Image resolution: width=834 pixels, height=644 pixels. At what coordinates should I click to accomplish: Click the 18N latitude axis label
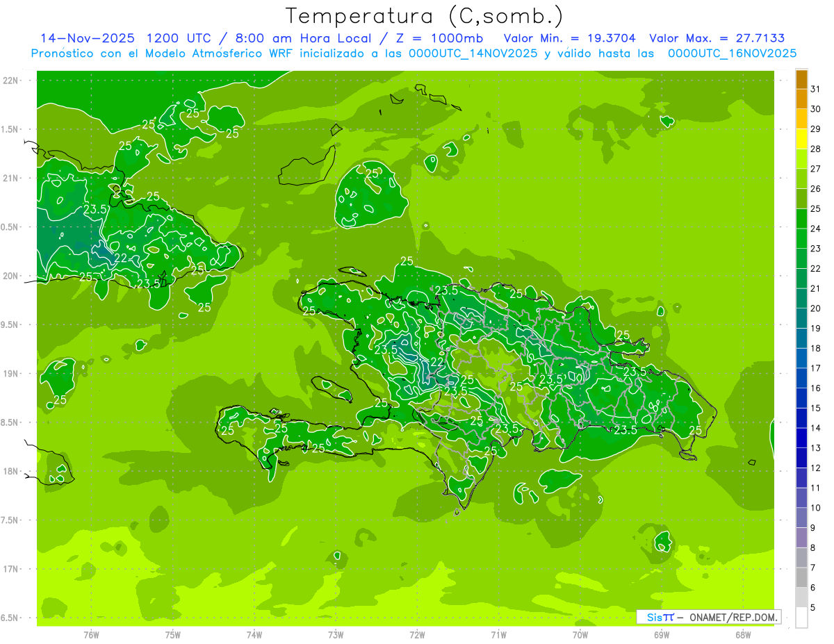[x=12, y=471]
